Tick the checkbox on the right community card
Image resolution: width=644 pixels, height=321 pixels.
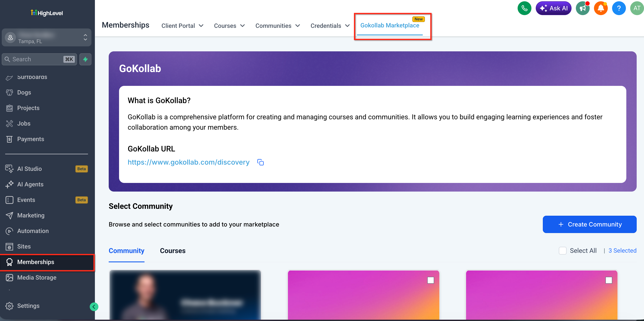point(608,280)
